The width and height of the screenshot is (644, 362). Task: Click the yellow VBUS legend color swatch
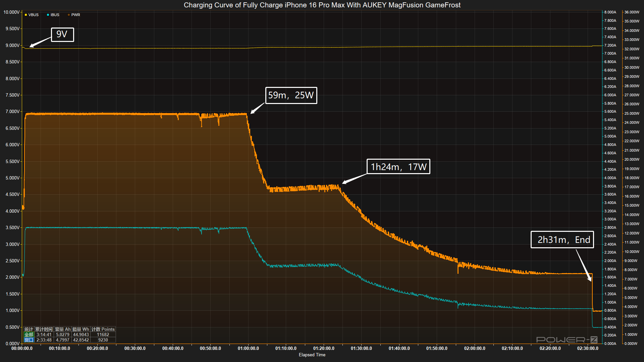click(26, 15)
